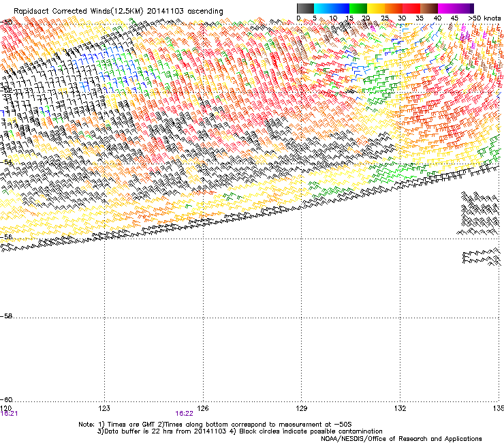The width and height of the screenshot is (504, 443).
Task: Click the note line 'Times are GMT'
Action: pos(130,425)
